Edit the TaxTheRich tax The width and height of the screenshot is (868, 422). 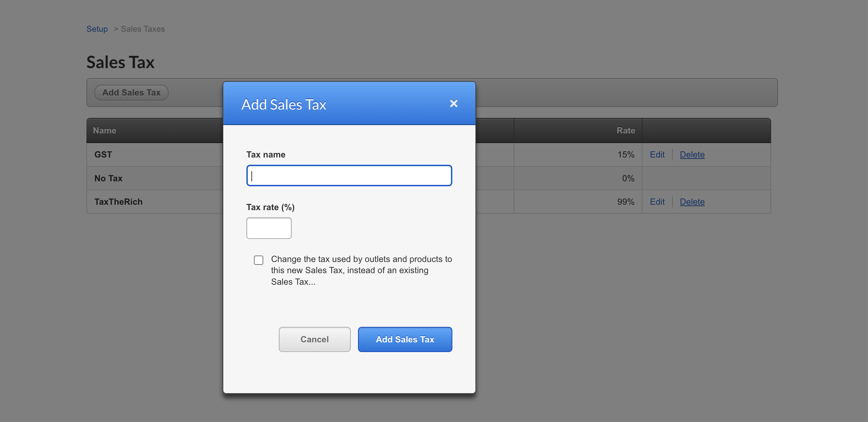pos(657,202)
